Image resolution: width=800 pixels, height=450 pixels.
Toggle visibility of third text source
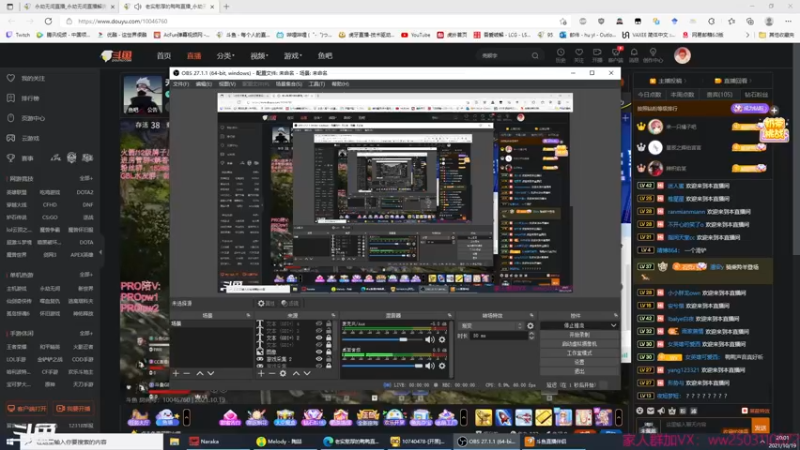point(319,338)
